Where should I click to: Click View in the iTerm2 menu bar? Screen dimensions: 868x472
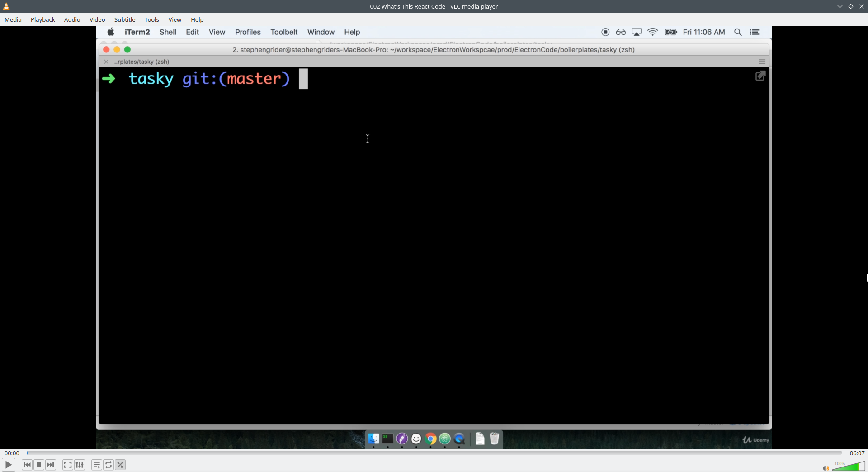(217, 32)
